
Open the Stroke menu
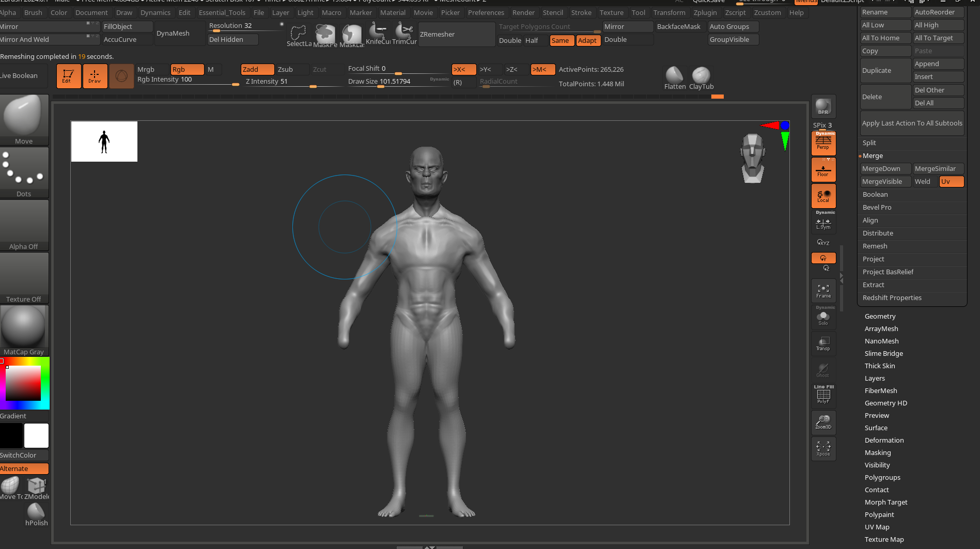581,13
